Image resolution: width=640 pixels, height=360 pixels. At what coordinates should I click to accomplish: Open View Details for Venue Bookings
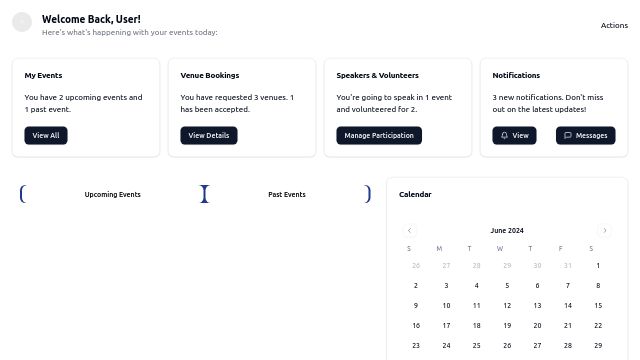[209, 136]
